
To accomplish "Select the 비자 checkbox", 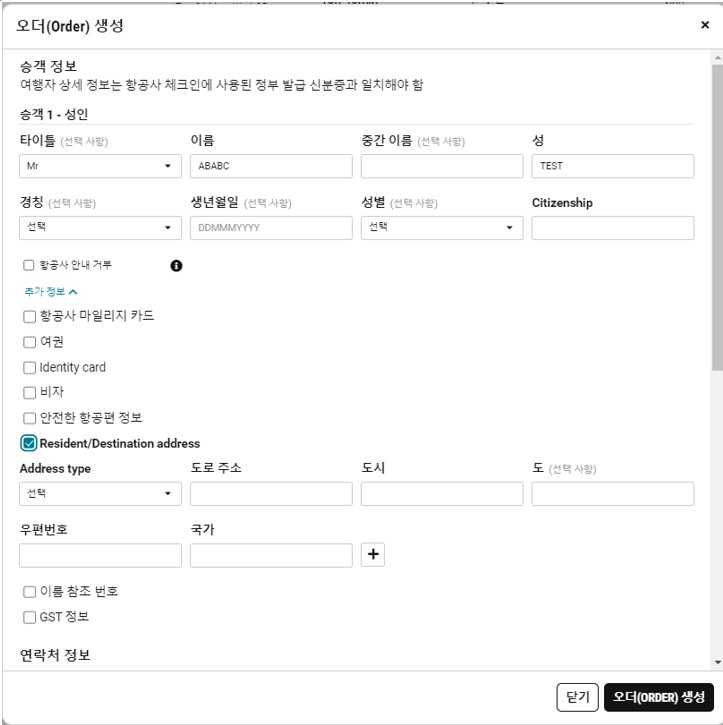I will [x=29, y=393].
